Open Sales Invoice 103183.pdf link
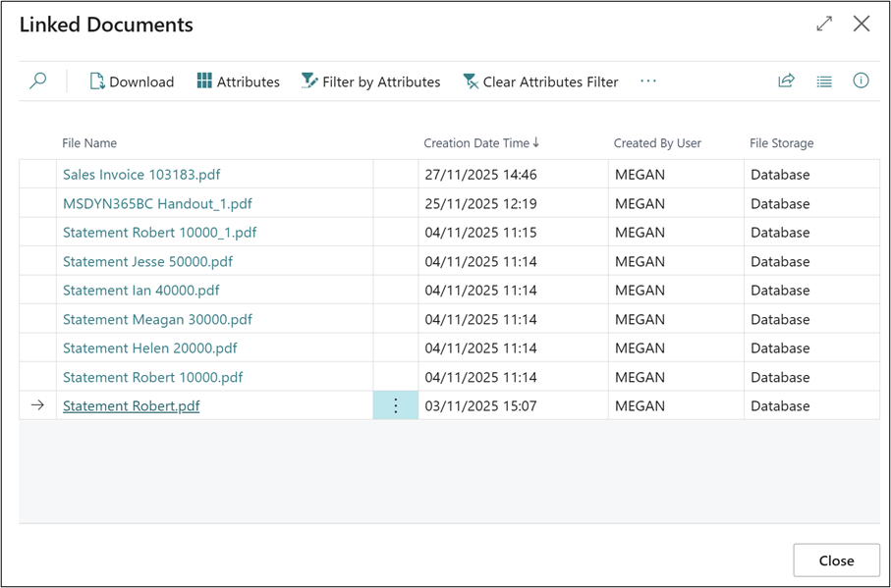The width and height of the screenshot is (891, 588). point(141,175)
